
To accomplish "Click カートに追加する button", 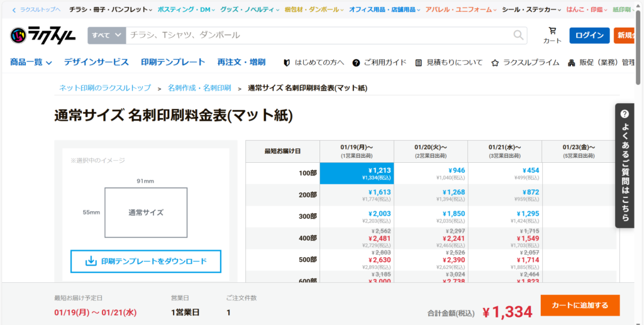I will (x=580, y=306).
